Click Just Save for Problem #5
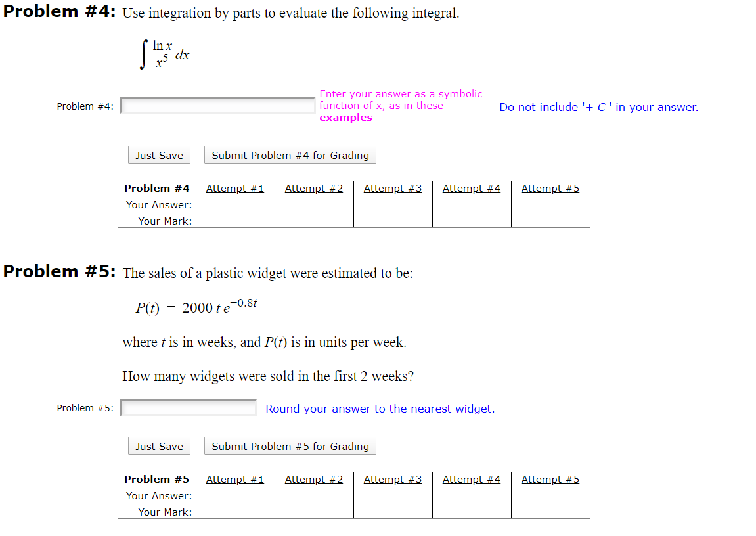 coord(159,445)
